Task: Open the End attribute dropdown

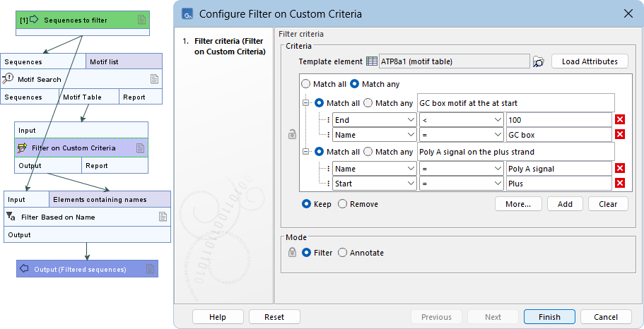Action: (375, 120)
